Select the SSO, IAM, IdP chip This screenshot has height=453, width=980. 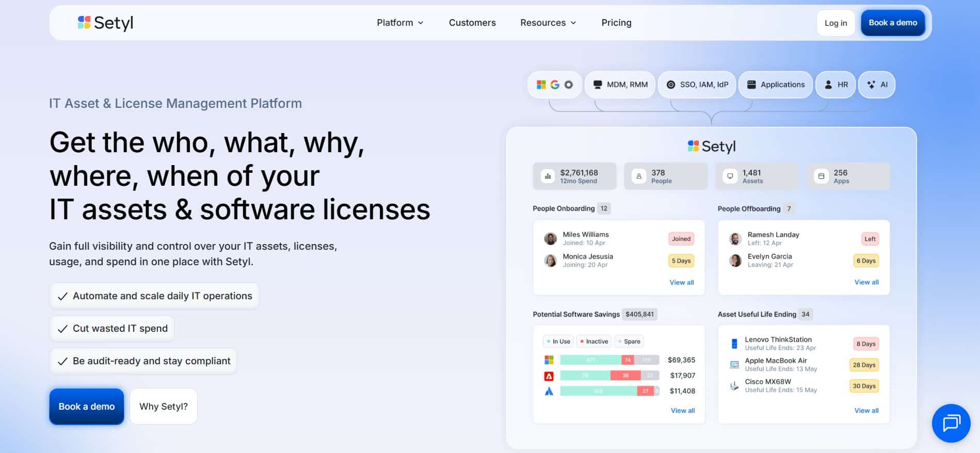(697, 85)
